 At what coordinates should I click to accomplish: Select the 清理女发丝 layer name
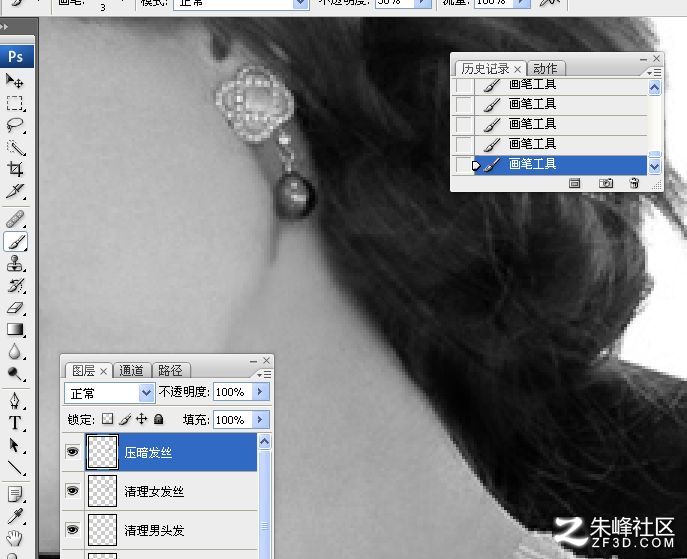154,492
